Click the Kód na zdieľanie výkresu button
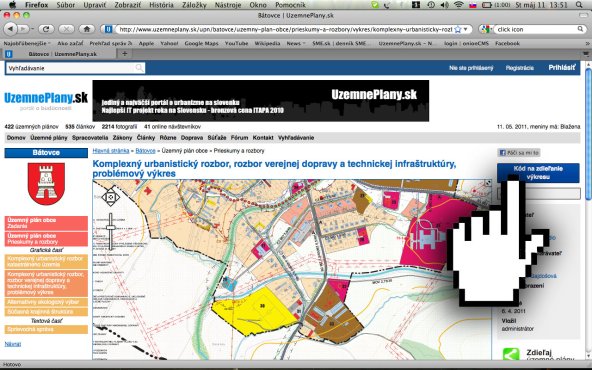Viewport: 592px width, 370px height. point(538,173)
